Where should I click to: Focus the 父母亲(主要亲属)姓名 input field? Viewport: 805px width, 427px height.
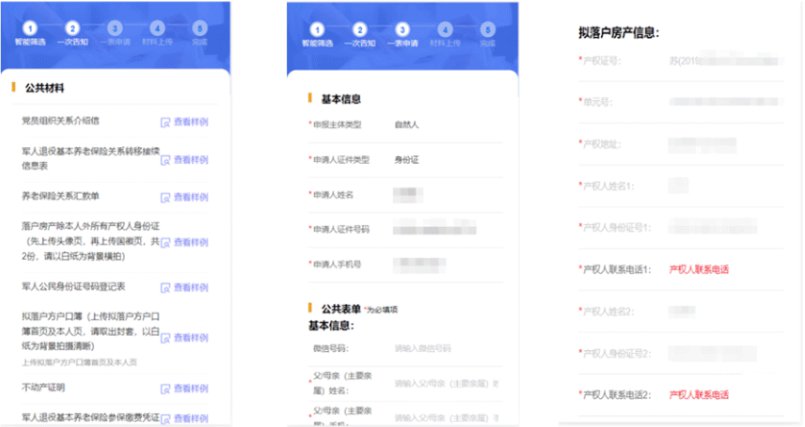pos(447,383)
